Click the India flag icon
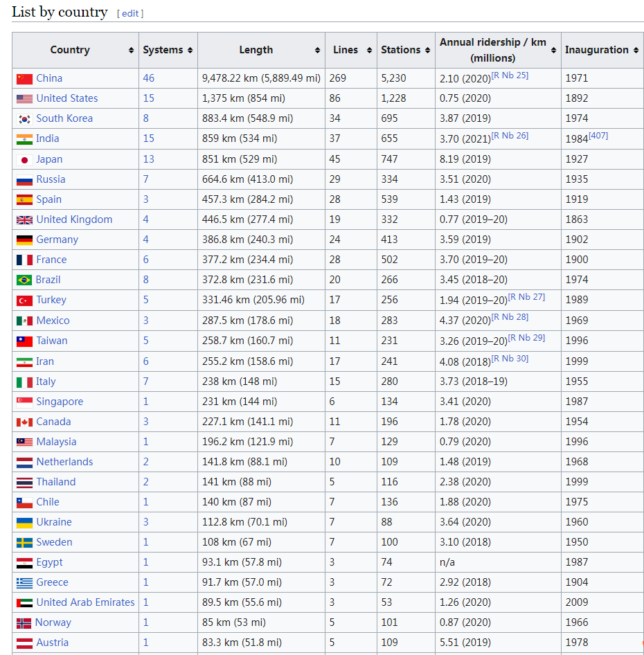 24,139
